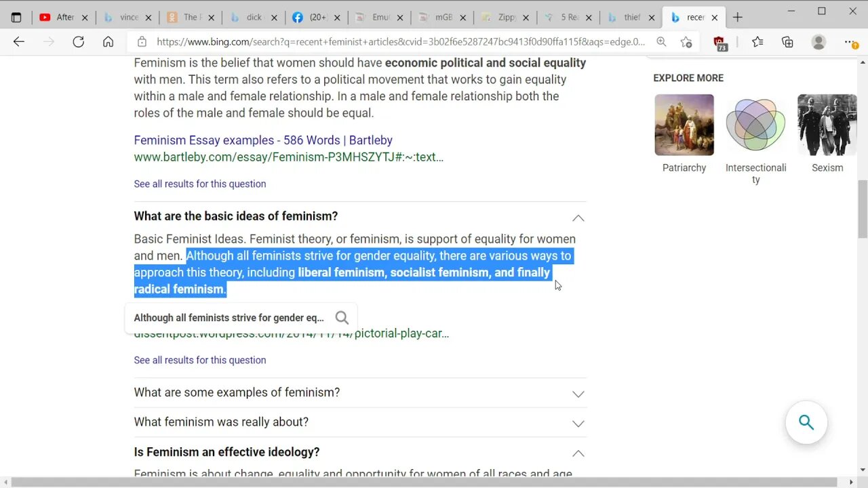View site information lock icon
Screen dimensions: 868x488
142,42
